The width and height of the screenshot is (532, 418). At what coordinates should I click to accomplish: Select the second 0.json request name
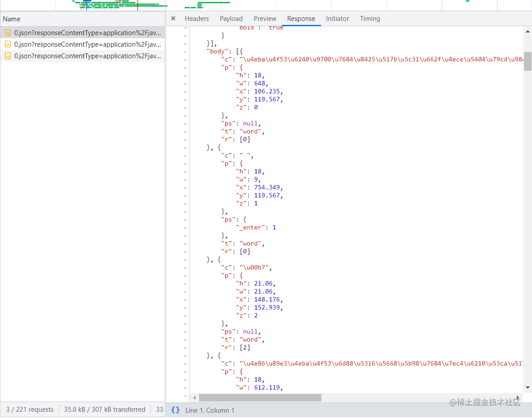point(88,44)
